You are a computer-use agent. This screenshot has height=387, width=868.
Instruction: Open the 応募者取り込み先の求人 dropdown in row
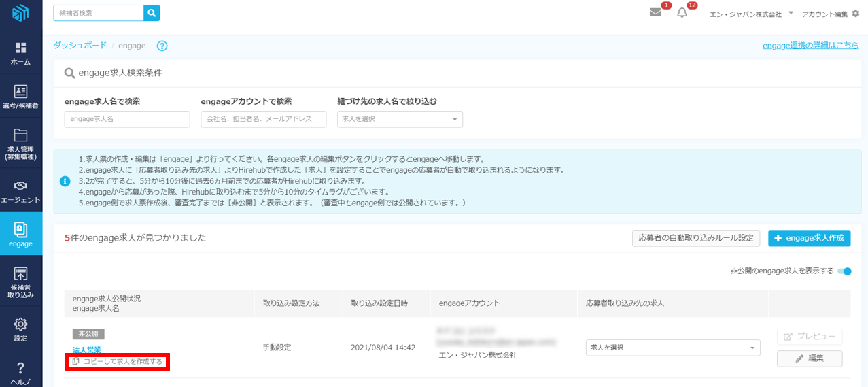[x=672, y=348]
